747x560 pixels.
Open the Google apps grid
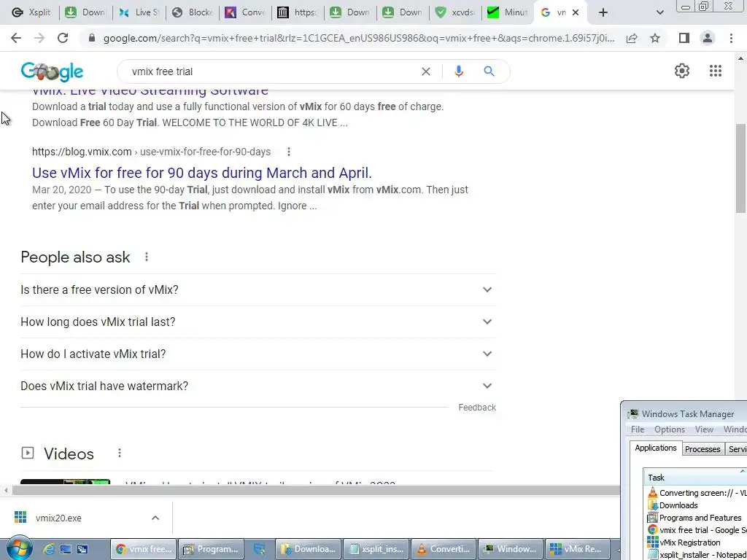click(x=716, y=71)
